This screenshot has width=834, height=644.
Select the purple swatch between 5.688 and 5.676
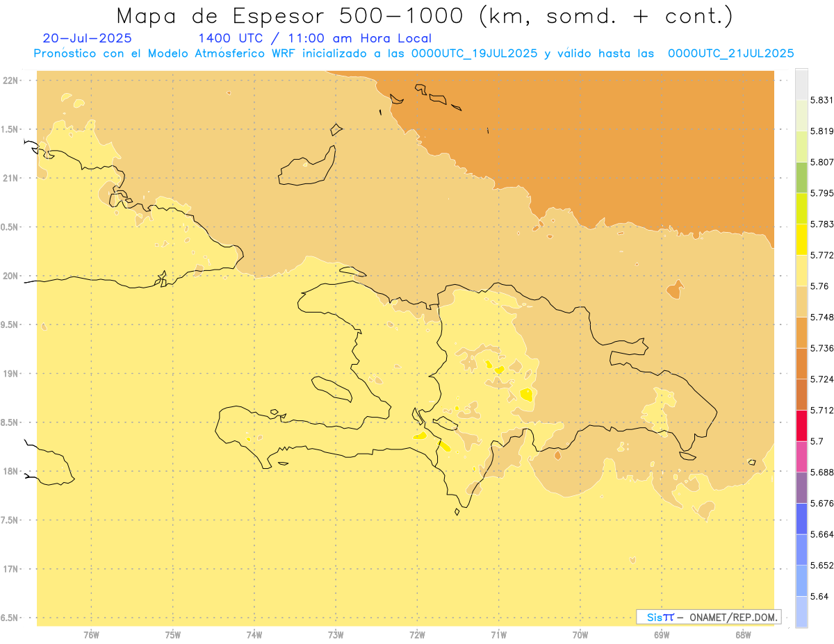tap(801, 487)
